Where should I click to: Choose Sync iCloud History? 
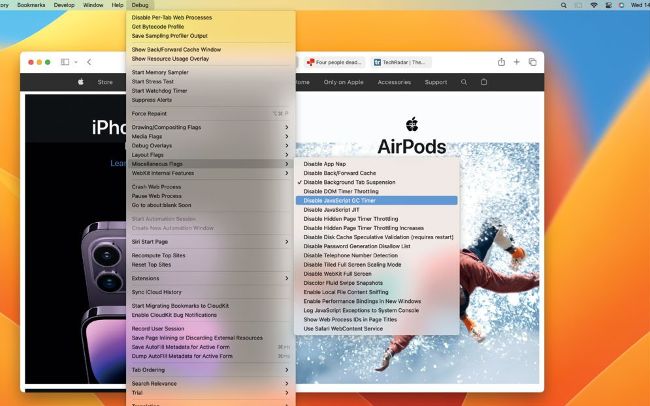point(211,292)
